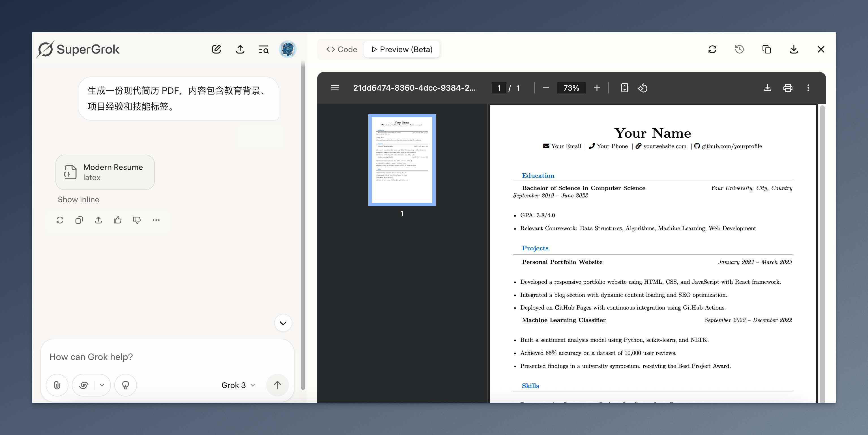Copy artifact with the duplicate icon
Viewport: 868px width, 435px height.
[767, 50]
